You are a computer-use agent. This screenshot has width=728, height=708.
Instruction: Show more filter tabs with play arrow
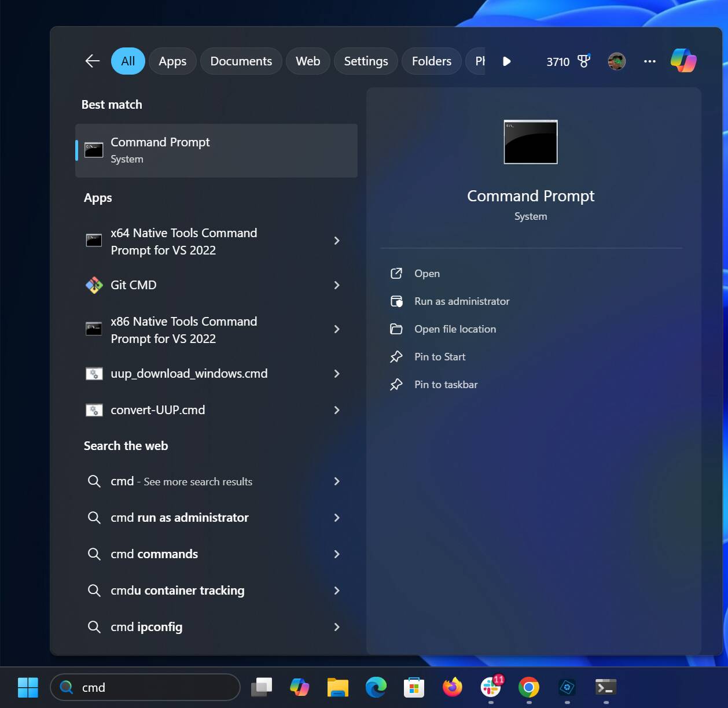507,61
